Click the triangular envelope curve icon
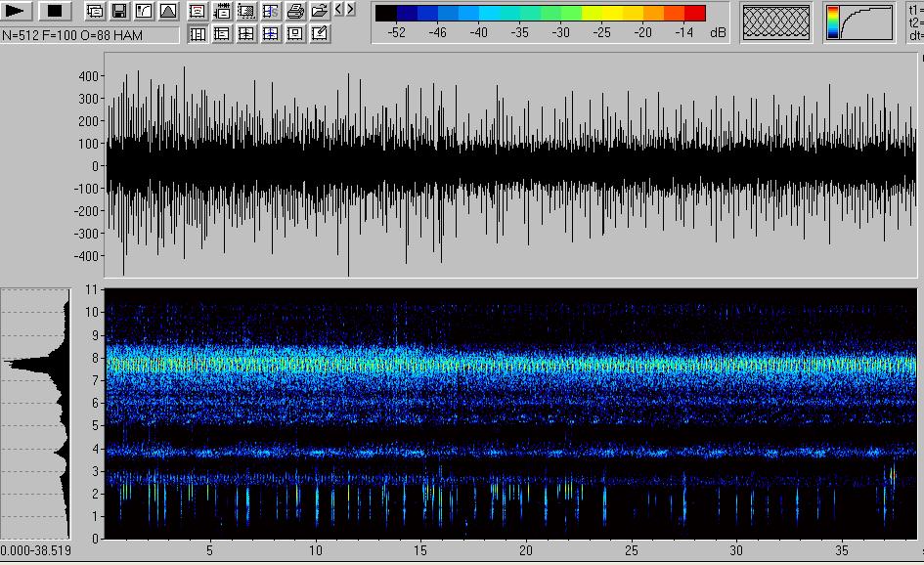 pyautogui.click(x=168, y=12)
